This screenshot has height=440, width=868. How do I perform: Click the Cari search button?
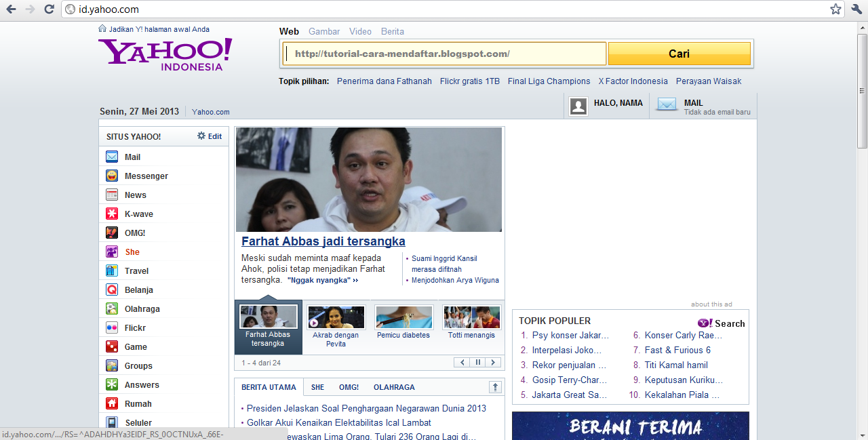click(679, 53)
